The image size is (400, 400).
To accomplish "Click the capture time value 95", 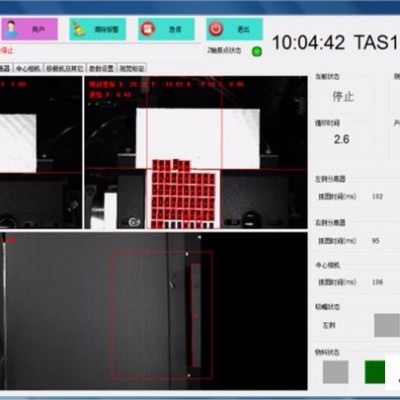I will tap(376, 241).
